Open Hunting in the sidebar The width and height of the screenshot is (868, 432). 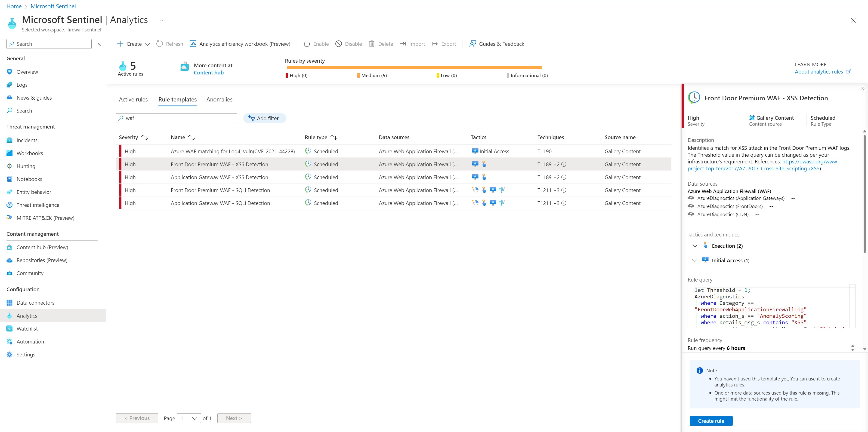pos(26,166)
